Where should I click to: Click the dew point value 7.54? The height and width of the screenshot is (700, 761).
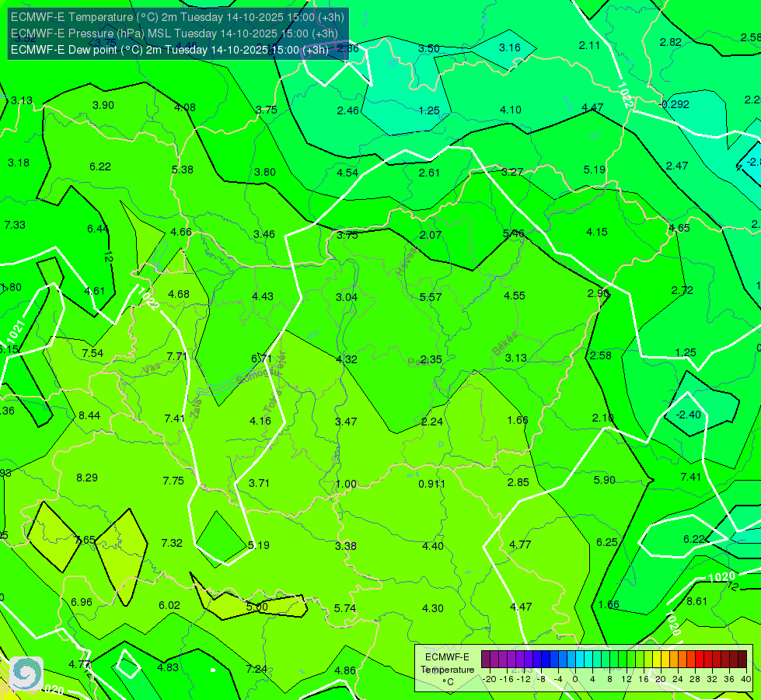(x=93, y=353)
